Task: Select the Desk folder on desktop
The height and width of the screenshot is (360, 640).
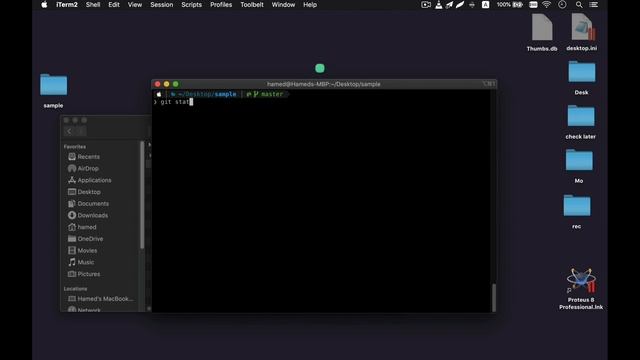Action: 582,72
